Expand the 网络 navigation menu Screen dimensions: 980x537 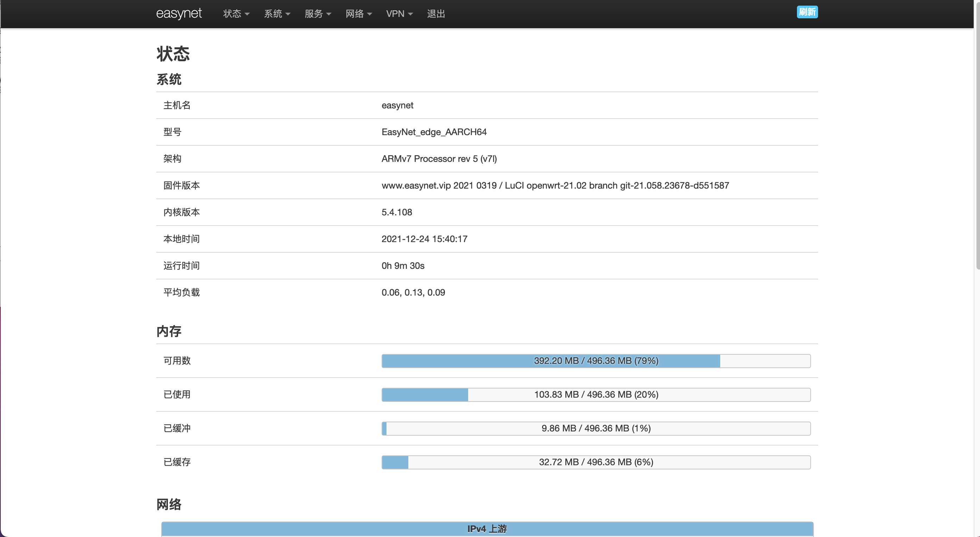tap(358, 14)
